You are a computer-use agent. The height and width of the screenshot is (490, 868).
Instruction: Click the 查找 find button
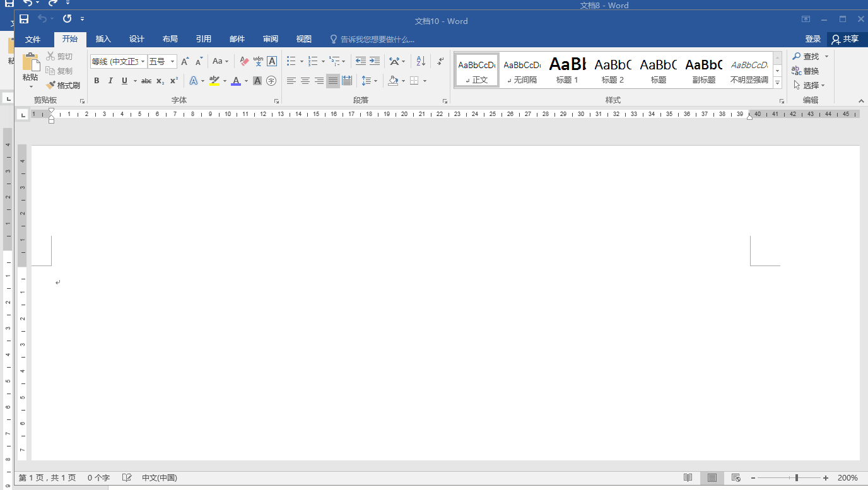tap(806, 57)
